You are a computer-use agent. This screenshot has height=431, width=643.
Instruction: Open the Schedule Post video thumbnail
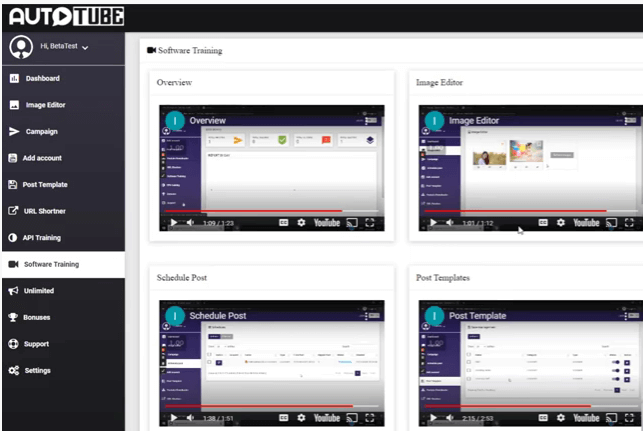(272, 363)
